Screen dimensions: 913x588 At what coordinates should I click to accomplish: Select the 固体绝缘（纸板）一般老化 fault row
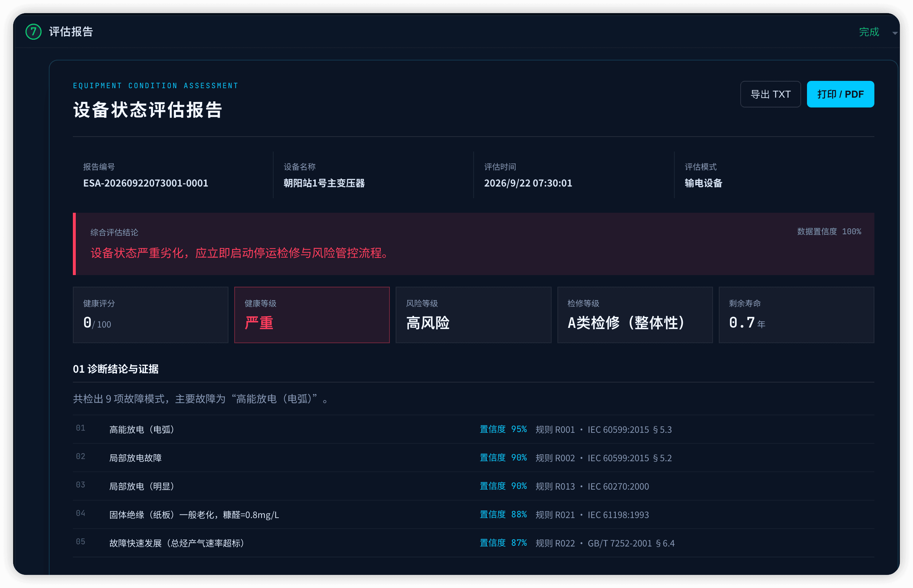pyautogui.click(x=474, y=514)
